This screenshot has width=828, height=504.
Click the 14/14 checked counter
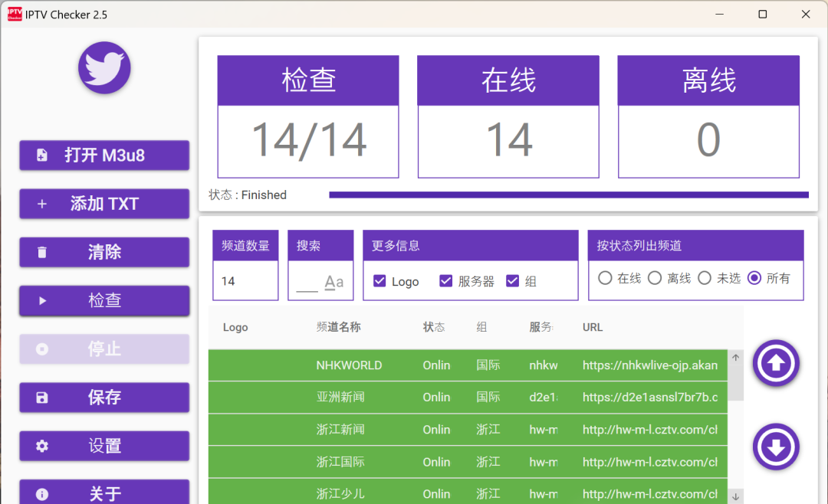coord(308,140)
